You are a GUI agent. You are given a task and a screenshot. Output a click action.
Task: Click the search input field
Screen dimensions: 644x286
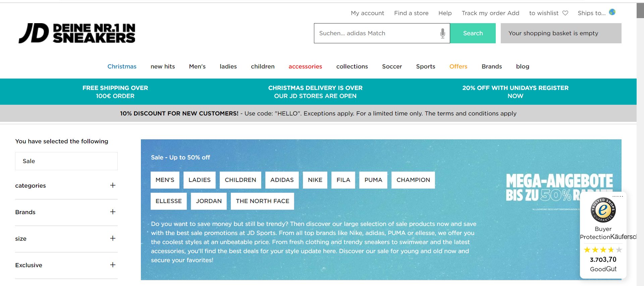point(376,33)
